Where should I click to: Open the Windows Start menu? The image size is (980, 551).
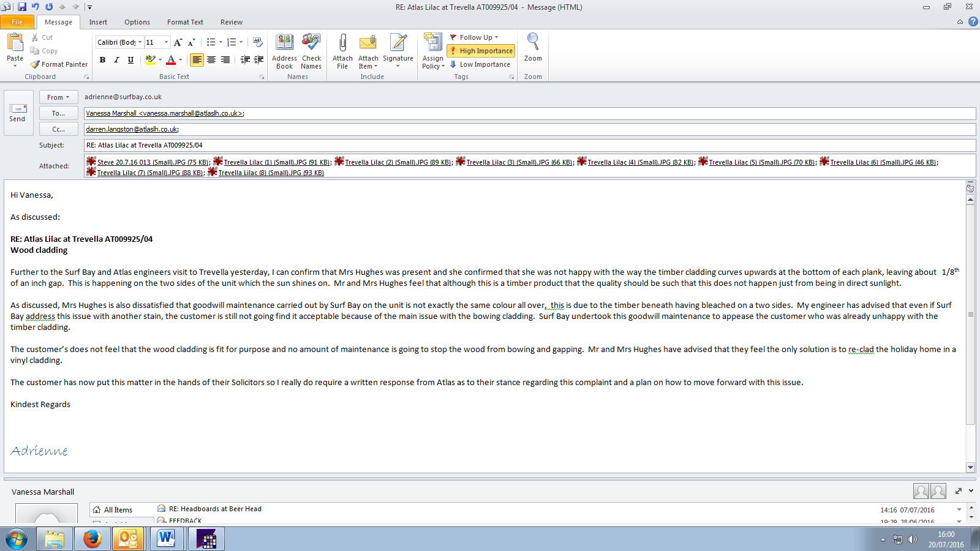(x=17, y=539)
